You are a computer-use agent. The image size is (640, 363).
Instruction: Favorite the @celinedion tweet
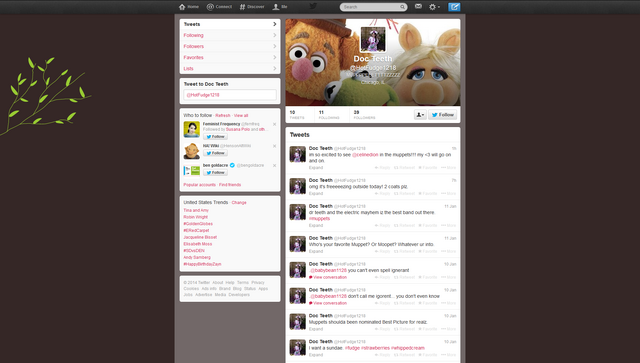coord(427,168)
